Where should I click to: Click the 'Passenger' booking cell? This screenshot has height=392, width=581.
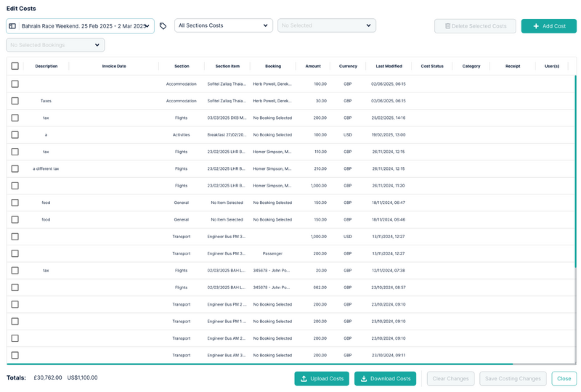[273, 253]
